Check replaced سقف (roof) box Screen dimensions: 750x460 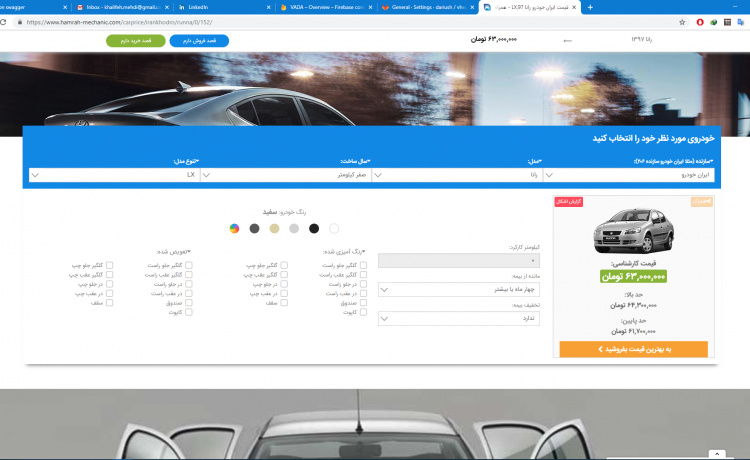[x=110, y=303]
